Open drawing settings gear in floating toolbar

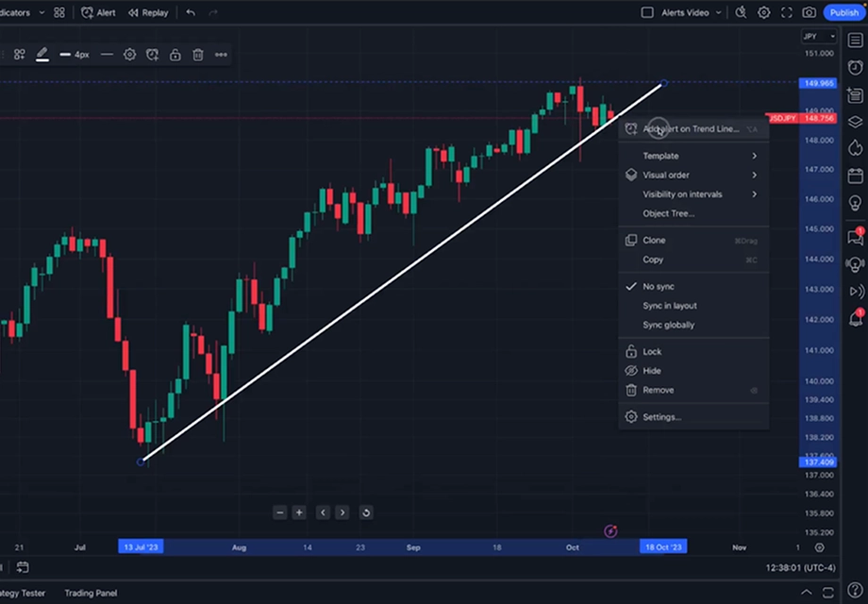[129, 54]
